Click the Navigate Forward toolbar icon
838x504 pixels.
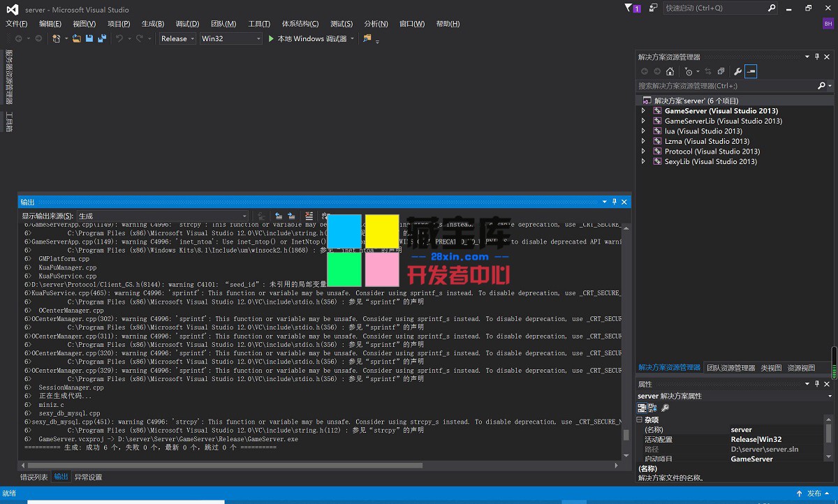[x=38, y=38]
